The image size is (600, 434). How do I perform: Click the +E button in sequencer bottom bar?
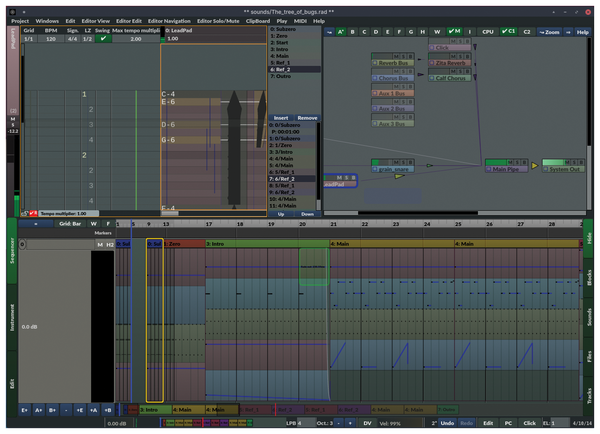(80, 410)
